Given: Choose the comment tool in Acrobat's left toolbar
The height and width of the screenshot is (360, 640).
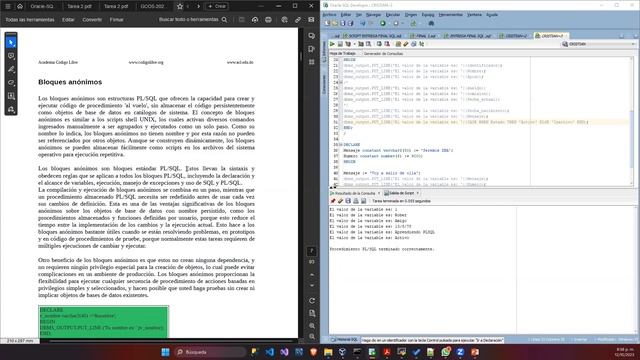Looking at the screenshot, I should pos(11,56).
